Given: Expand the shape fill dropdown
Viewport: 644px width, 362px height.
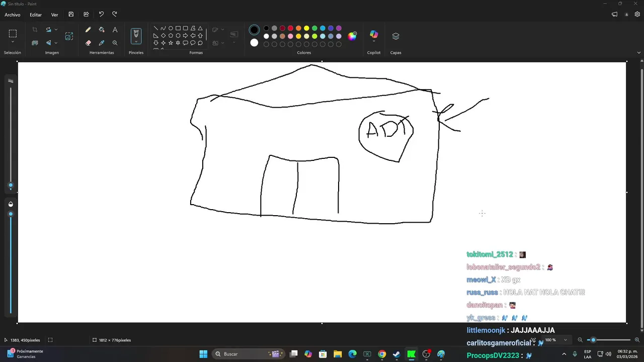Looking at the screenshot, I should 223,43.
